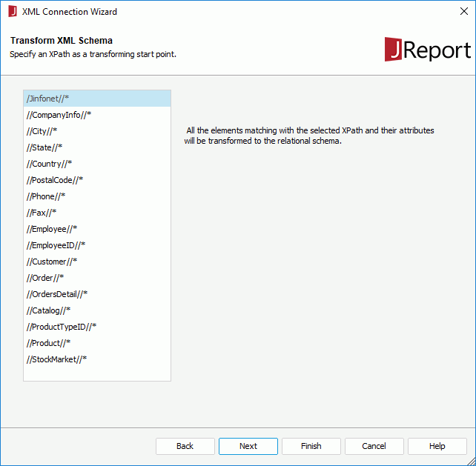Select the //StockMarket//* XPath entry
This screenshot has width=476, height=466.
pos(97,359)
